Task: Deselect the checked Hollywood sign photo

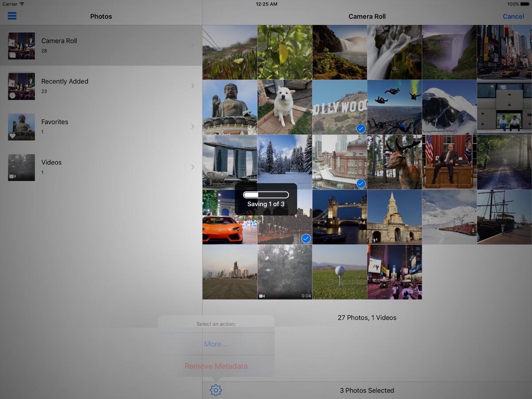Action: click(340, 107)
